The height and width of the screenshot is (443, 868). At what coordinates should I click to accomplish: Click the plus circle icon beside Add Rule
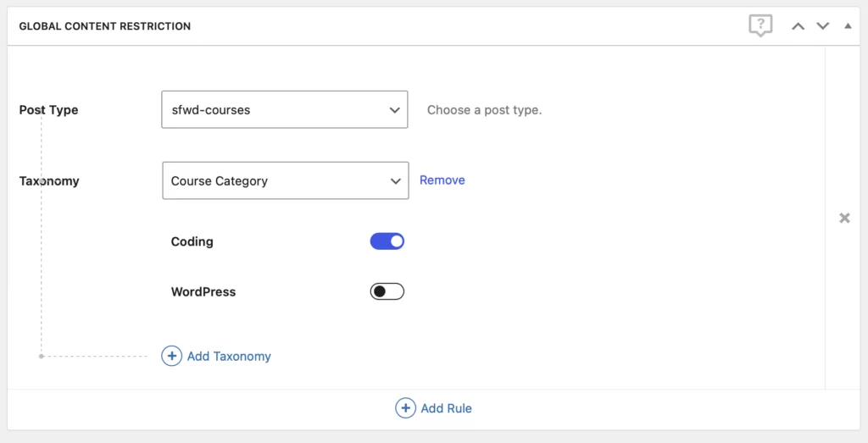[405, 408]
